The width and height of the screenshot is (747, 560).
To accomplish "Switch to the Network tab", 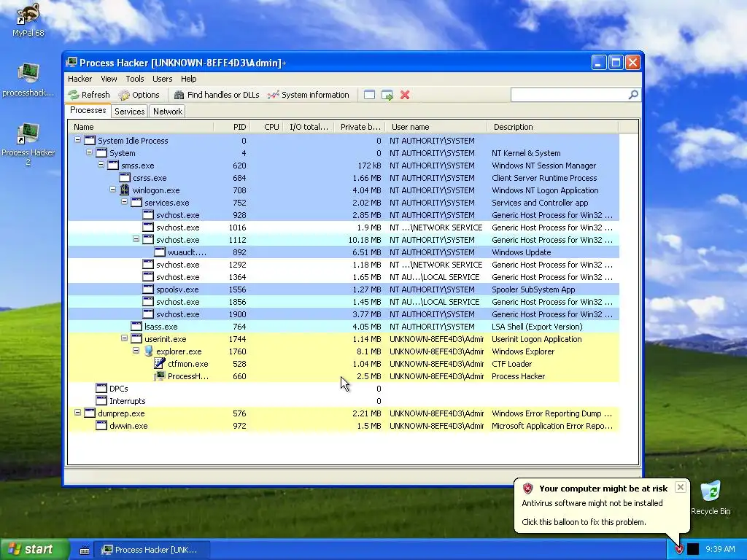I will (168, 111).
